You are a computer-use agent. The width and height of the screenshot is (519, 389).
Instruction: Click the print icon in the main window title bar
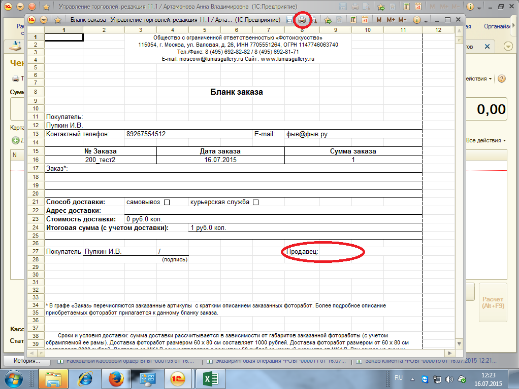coord(354,7)
